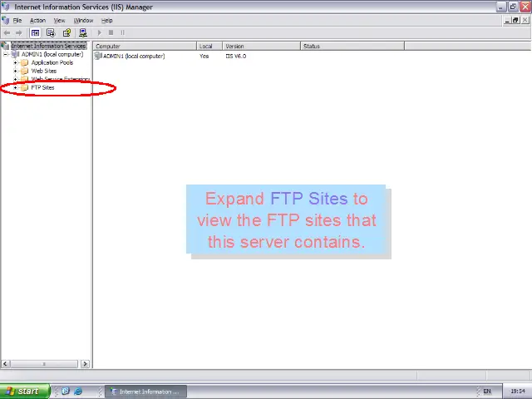Click the 'IIS V6.0' version cell
The width and height of the screenshot is (532, 399).
click(236, 57)
